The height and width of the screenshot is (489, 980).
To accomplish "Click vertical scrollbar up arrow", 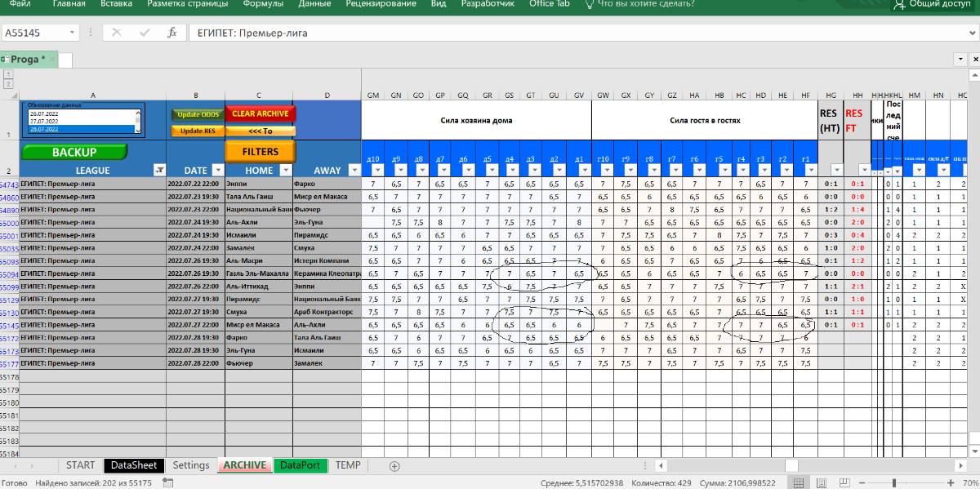I will tap(973, 73).
